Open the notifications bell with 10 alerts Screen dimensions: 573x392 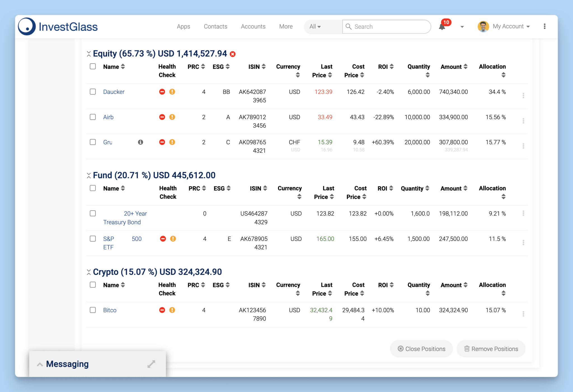coord(442,26)
